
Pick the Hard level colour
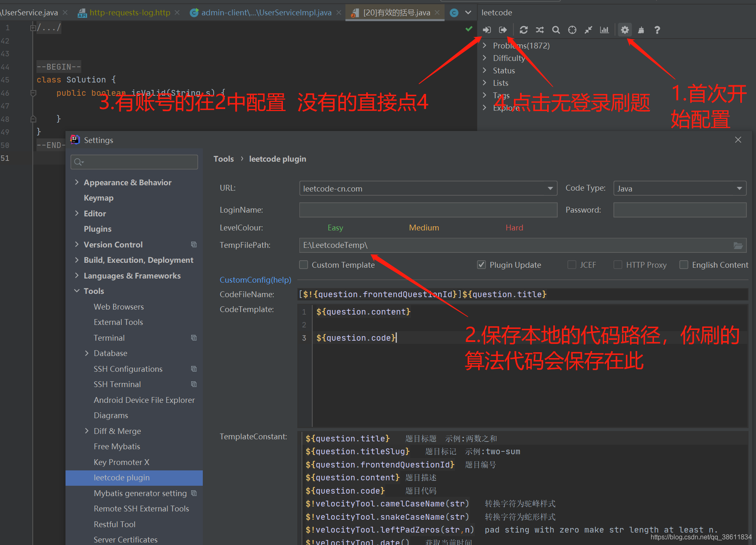point(514,228)
